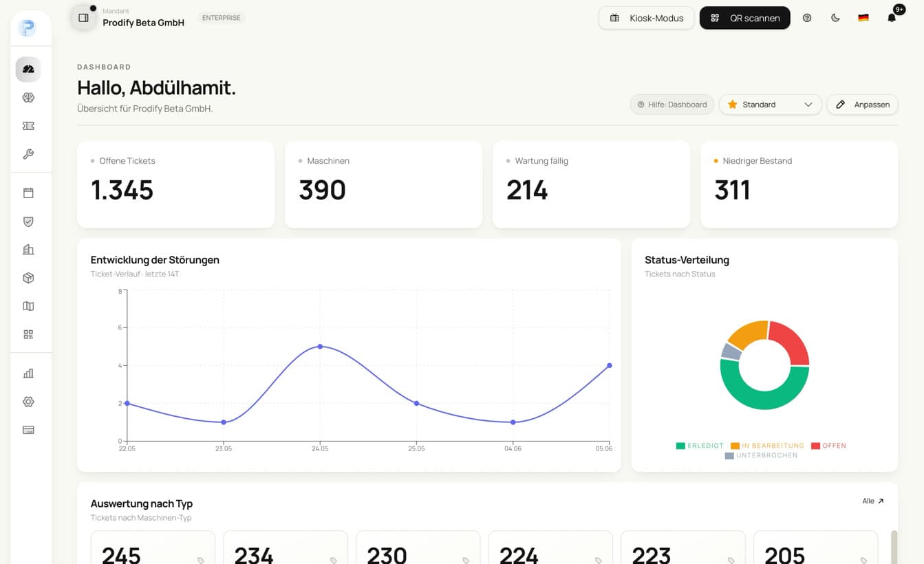Open the map sidebar icon
The image size is (924, 564).
[x=28, y=306]
